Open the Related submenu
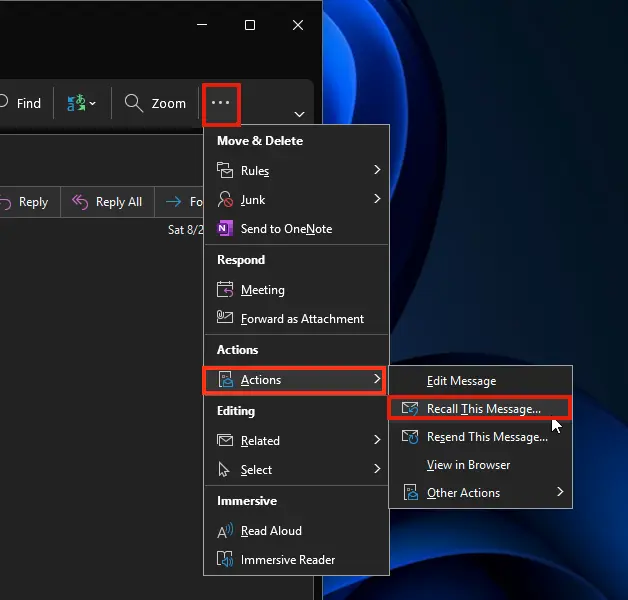The image size is (628, 600). click(296, 441)
